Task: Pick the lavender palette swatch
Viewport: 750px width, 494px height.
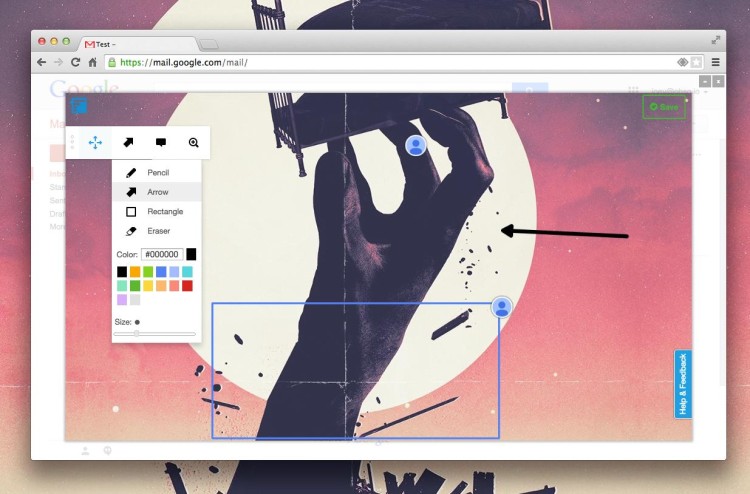Action: (122, 299)
